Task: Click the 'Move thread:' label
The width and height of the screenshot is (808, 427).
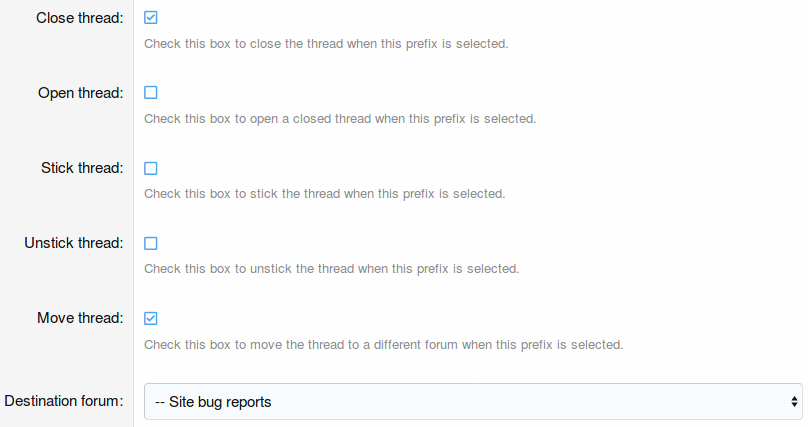Action: (x=80, y=318)
